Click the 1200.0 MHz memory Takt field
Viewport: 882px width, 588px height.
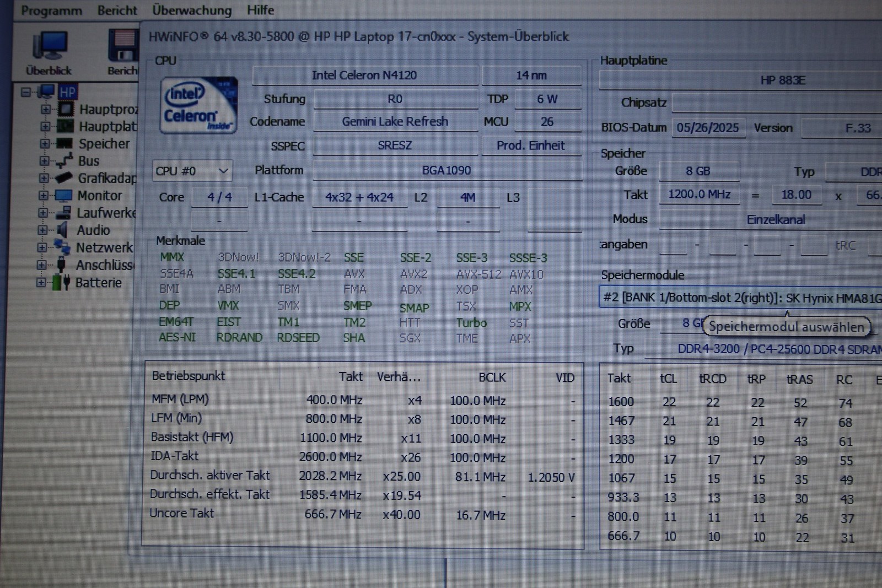[700, 195]
